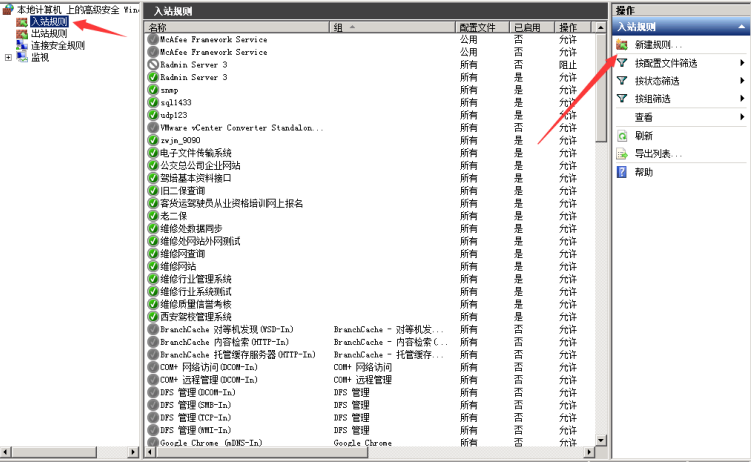The width and height of the screenshot is (754, 463).
Task: Click 刷新 in the actions pane
Action: click(x=643, y=136)
